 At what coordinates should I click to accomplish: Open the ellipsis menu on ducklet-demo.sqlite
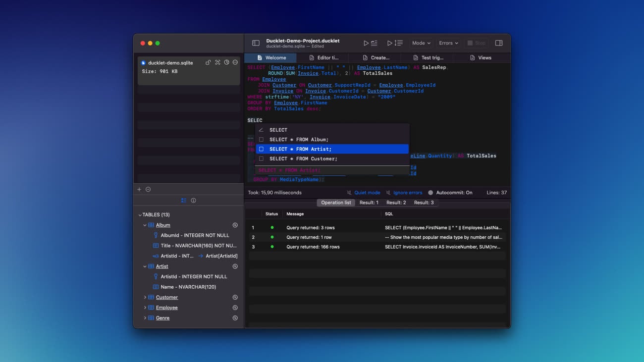click(x=235, y=63)
